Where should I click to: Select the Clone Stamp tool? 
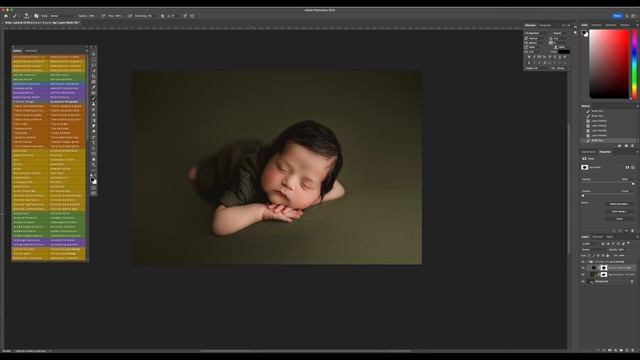[x=94, y=104]
